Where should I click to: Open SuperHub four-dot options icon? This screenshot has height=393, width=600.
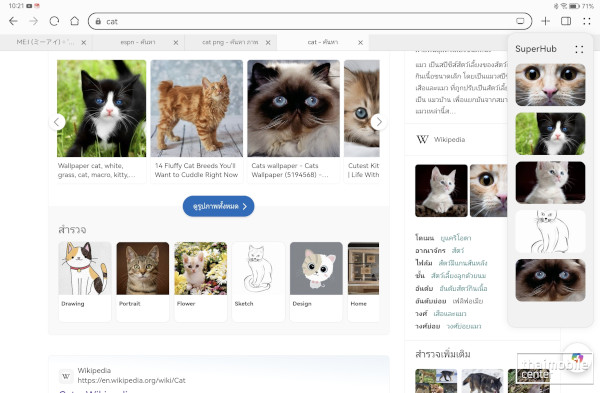(x=579, y=49)
